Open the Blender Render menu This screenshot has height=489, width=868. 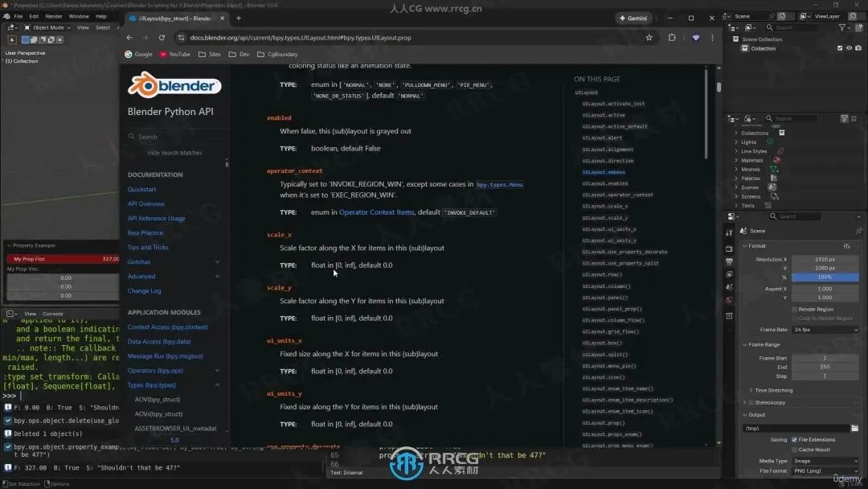pos(54,17)
